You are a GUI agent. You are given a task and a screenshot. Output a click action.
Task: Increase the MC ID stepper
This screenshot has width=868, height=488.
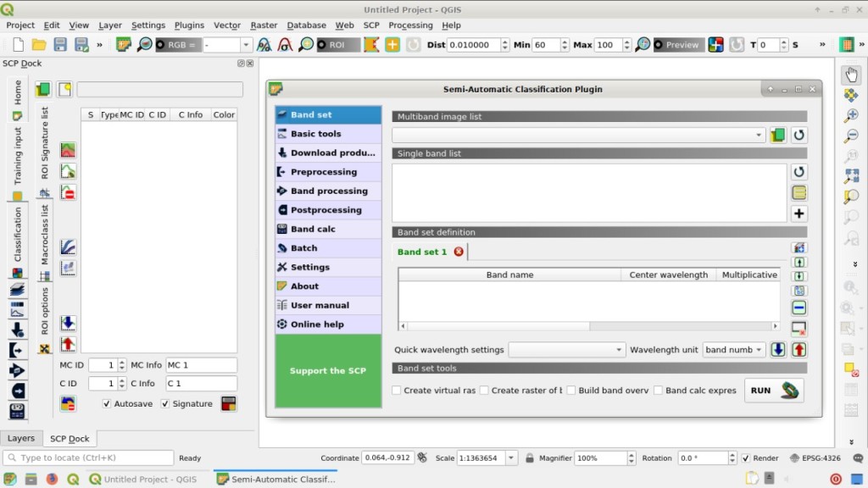(122, 363)
